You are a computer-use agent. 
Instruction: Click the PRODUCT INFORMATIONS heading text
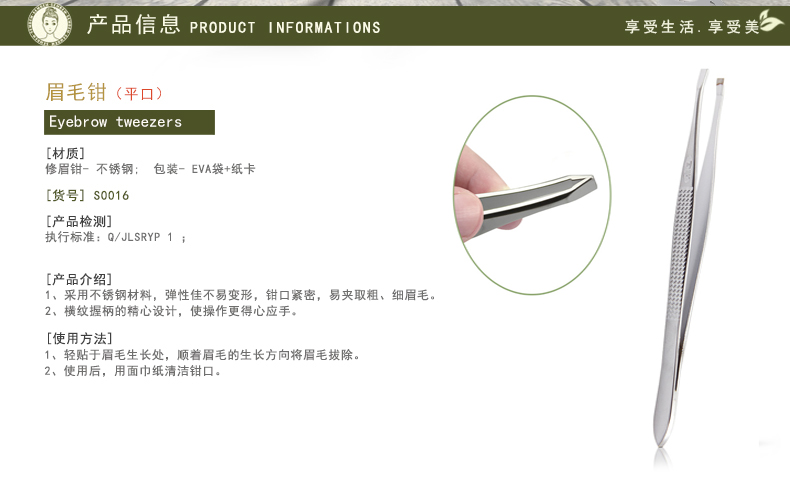click(285, 27)
